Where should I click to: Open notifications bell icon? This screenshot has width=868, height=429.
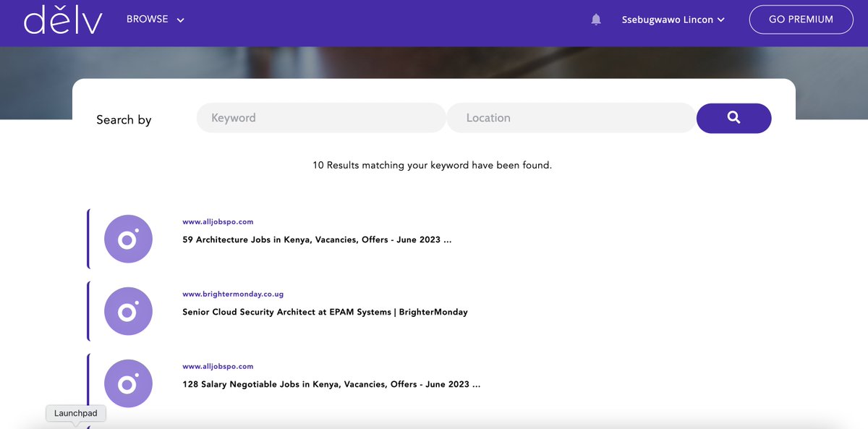[596, 20]
